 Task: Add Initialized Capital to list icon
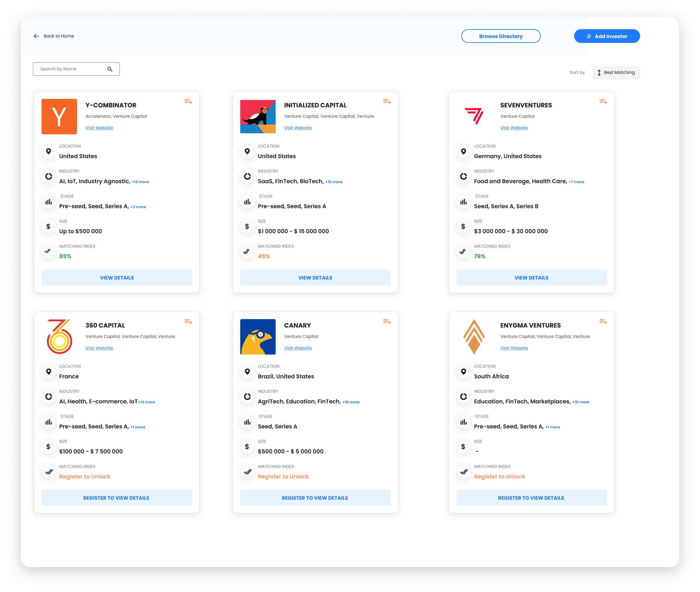click(387, 101)
